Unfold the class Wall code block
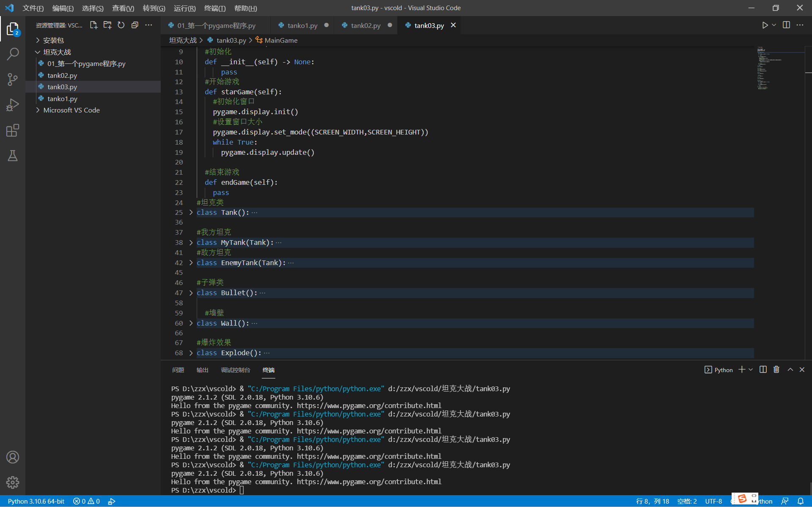 click(191, 323)
